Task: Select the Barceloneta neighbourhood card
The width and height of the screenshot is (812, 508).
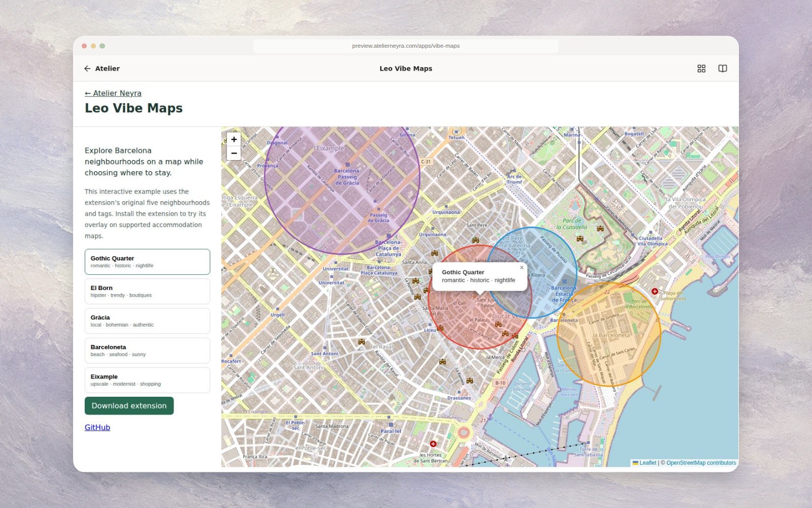Action: (147, 351)
